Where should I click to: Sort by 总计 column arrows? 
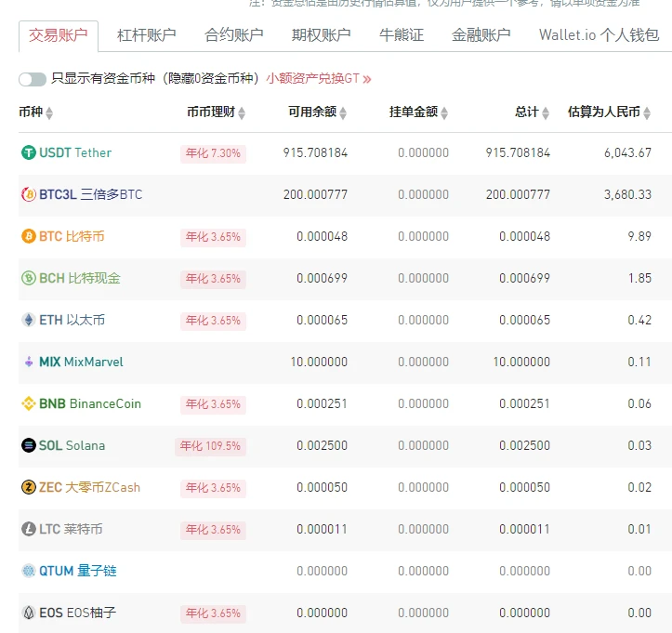tap(546, 112)
